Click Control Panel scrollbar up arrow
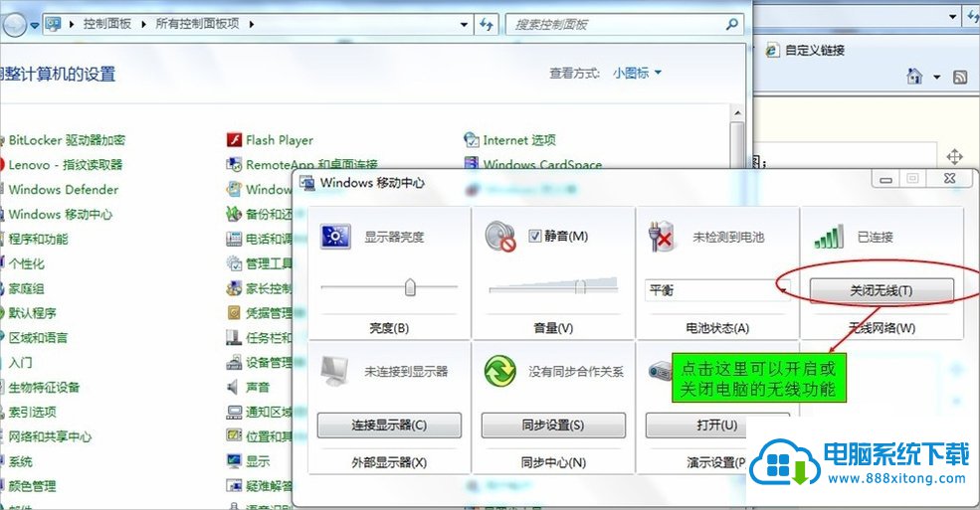The width and height of the screenshot is (980, 510). [737, 113]
